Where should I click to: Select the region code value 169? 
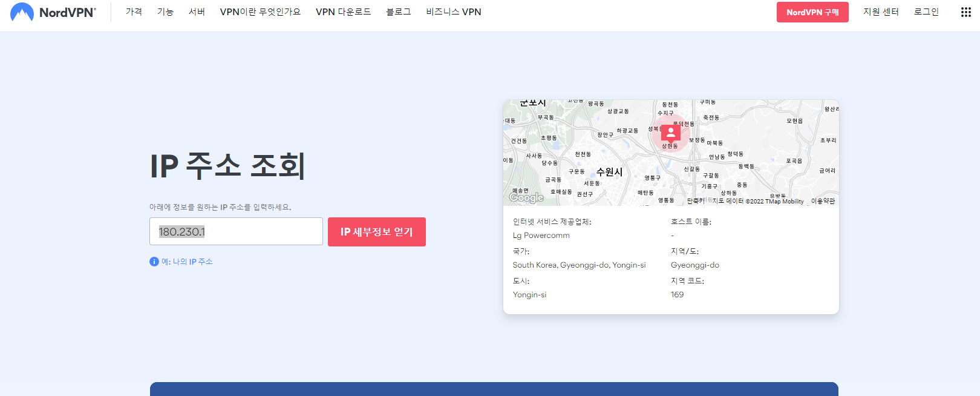pos(678,295)
